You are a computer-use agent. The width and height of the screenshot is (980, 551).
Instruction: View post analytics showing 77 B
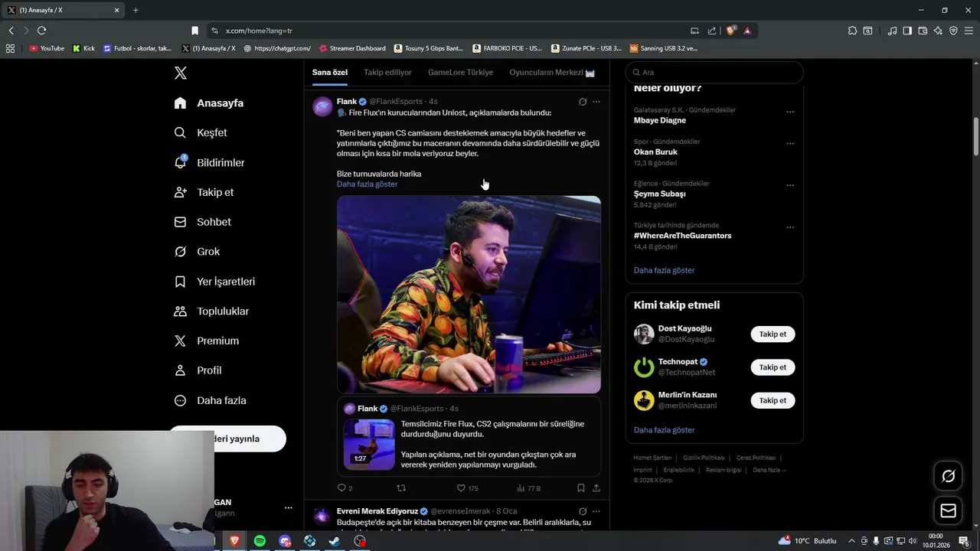(x=529, y=488)
